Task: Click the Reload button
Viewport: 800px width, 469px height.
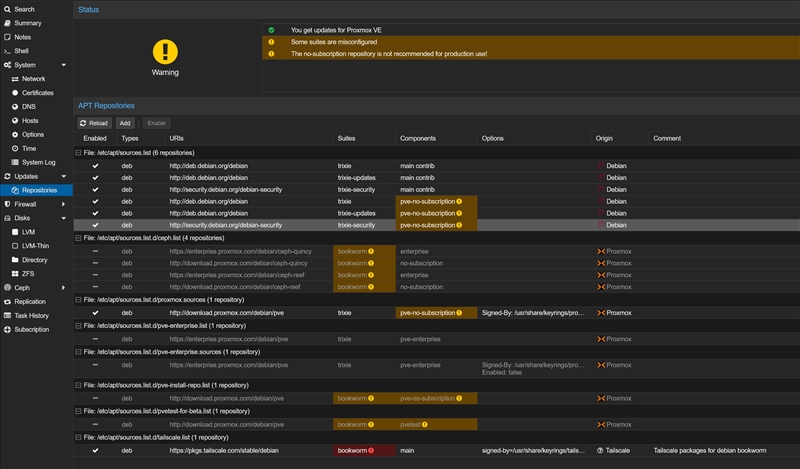Action: coord(94,123)
